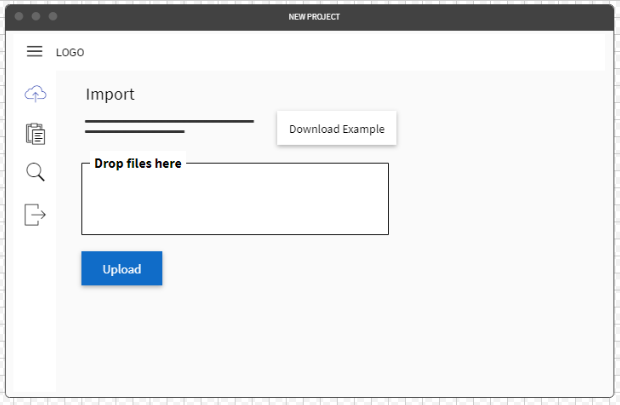Click the magnifier search sidebar icon
This screenshot has height=405, width=620.
pyautogui.click(x=36, y=172)
